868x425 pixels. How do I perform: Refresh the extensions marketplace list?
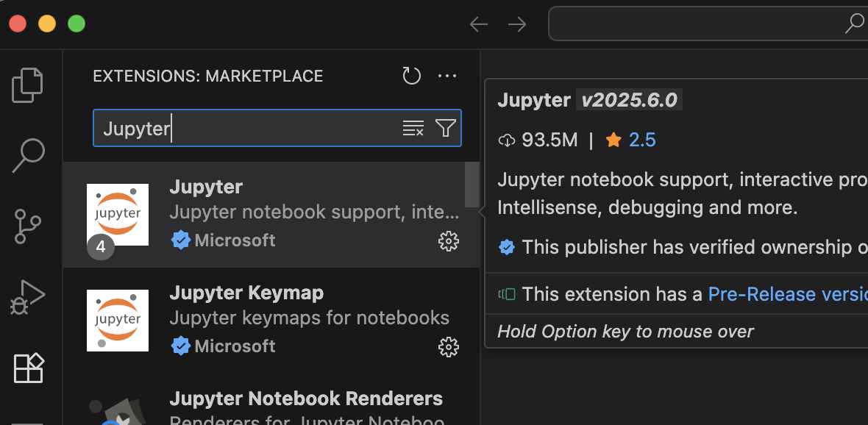pyautogui.click(x=411, y=76)
